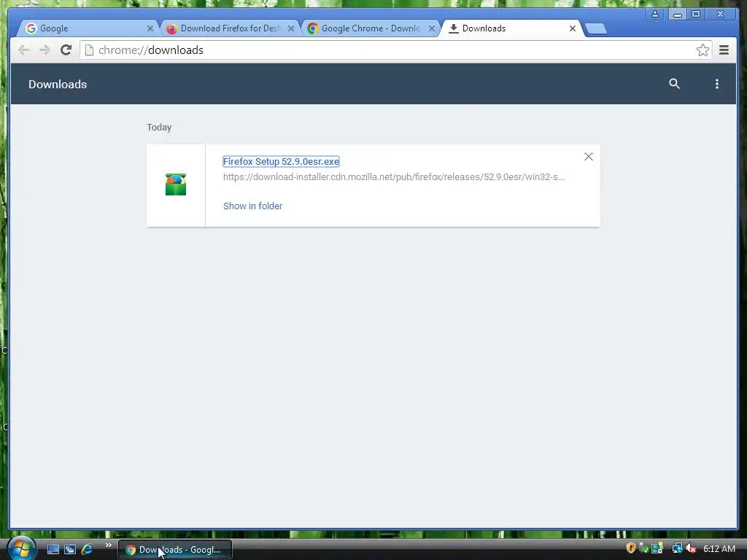Open the Downloads page three-dot menu
Image resolution: width=747 pixels, height=560 pixels.
tap(716, 84)
